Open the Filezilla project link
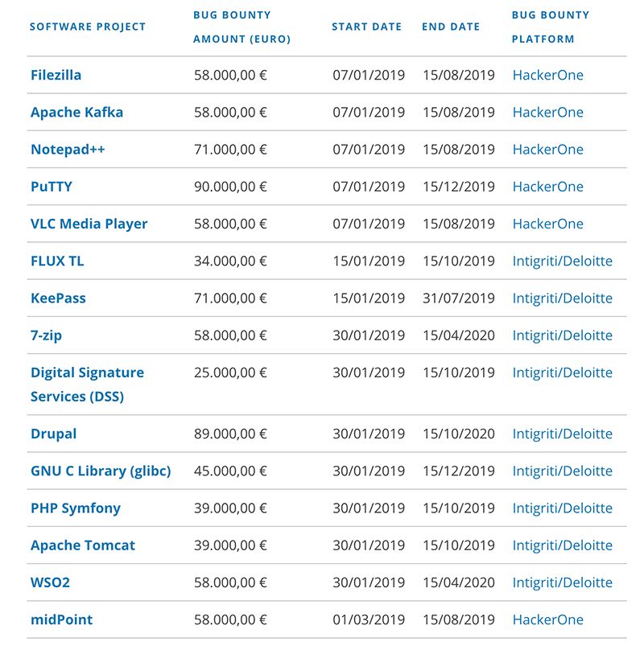Viewport: 644px width, 650px height. 56,76
